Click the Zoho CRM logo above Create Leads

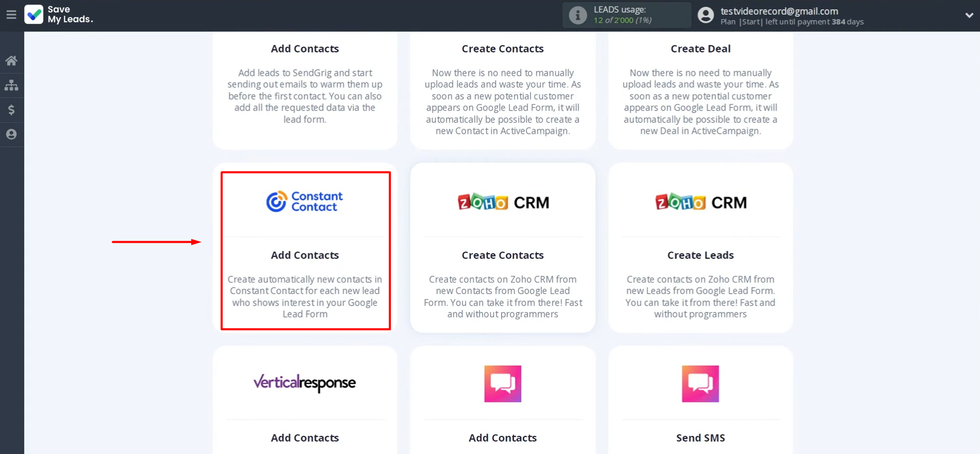coord(701,202)
